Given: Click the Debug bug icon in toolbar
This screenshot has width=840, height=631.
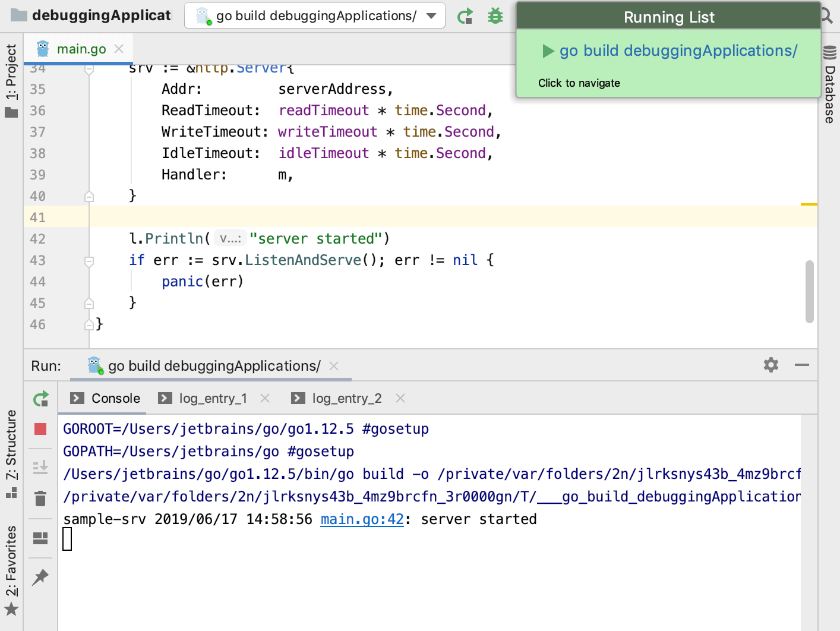Looking at the screenshot, I should pos(495,16).
